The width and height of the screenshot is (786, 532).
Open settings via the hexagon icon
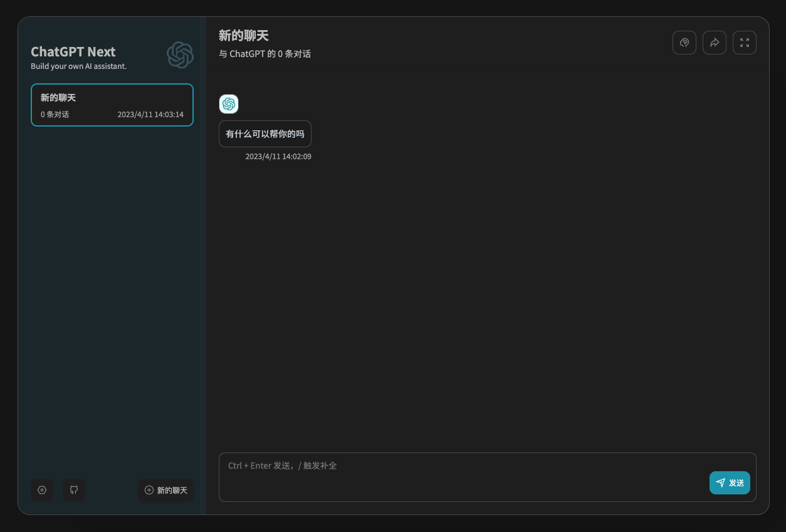[x=42, y=490]
